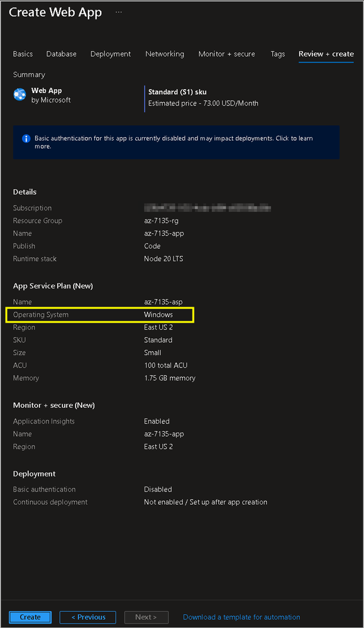This screenshot has width=364, height=628.
Task: Select the Networking tab
Action: pyautogui.click(x=165, y=54)
